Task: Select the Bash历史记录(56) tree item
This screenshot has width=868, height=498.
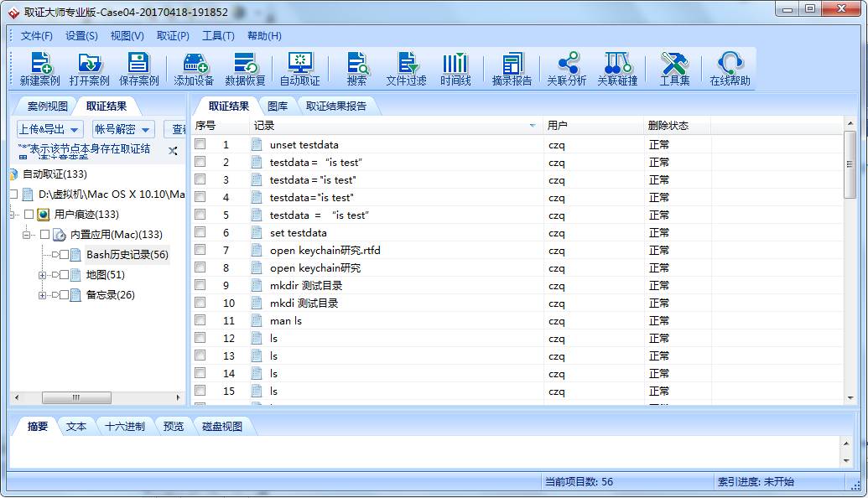Action: (x=127, y=255)
